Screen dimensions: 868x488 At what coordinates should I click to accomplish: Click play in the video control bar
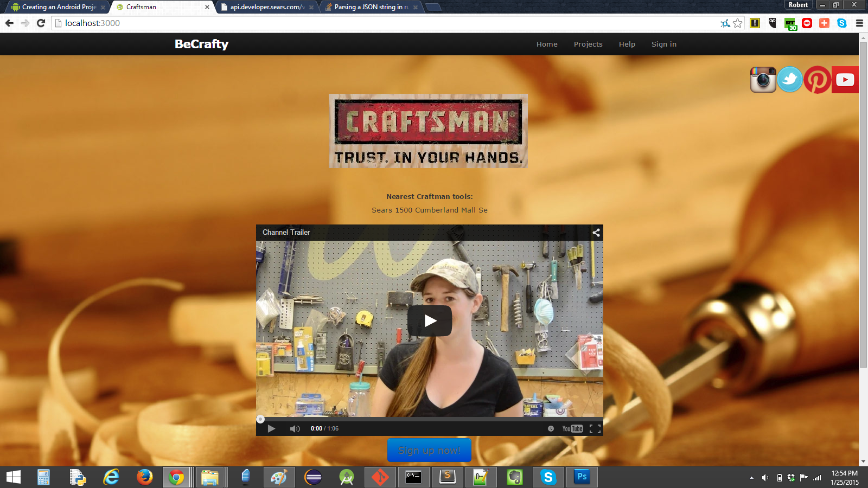point(271,428)
